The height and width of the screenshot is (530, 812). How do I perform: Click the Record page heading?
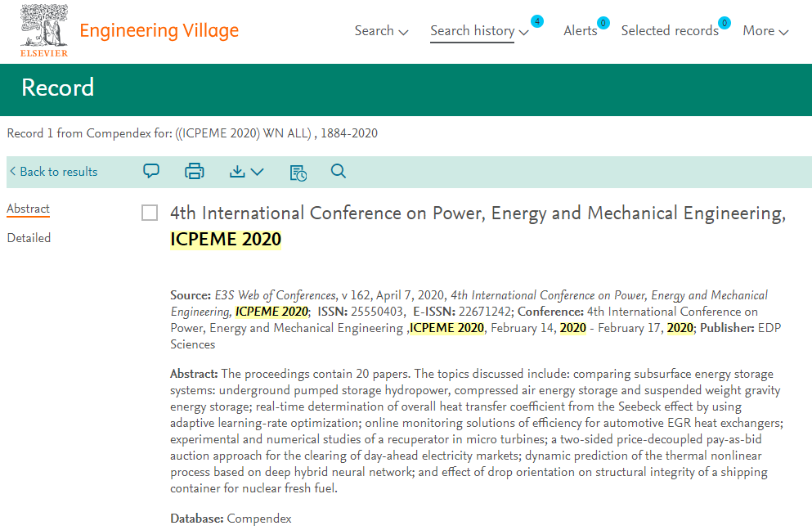coord(57,88)
